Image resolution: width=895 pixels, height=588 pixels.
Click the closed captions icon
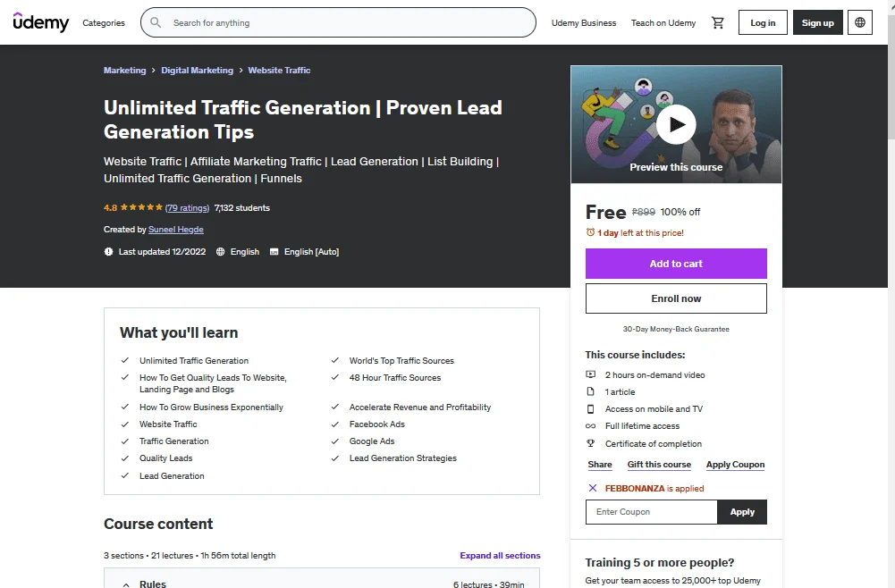(274, 251)
